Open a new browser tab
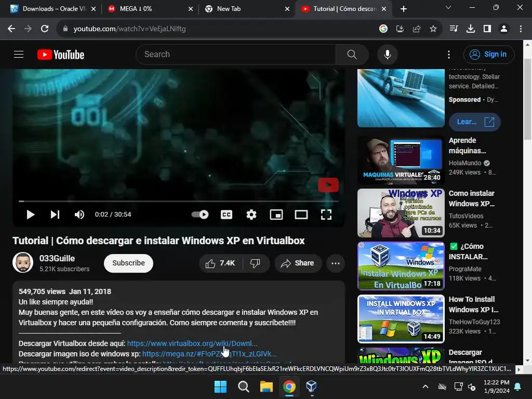The image size is (532, 399). tap(403, 9)
